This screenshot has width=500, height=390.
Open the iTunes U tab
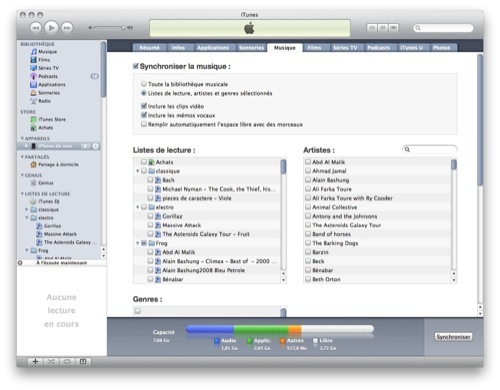[412, 48]
